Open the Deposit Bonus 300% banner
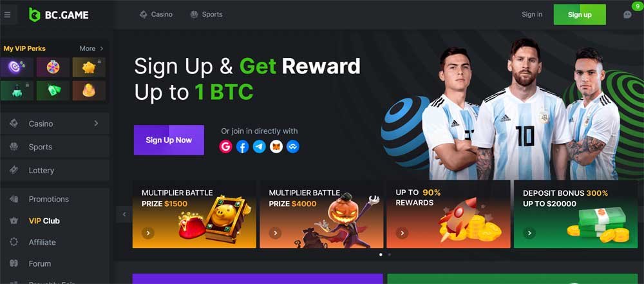Screen dimensions: 644x284 pyautogui.click(x=576, y=214)
